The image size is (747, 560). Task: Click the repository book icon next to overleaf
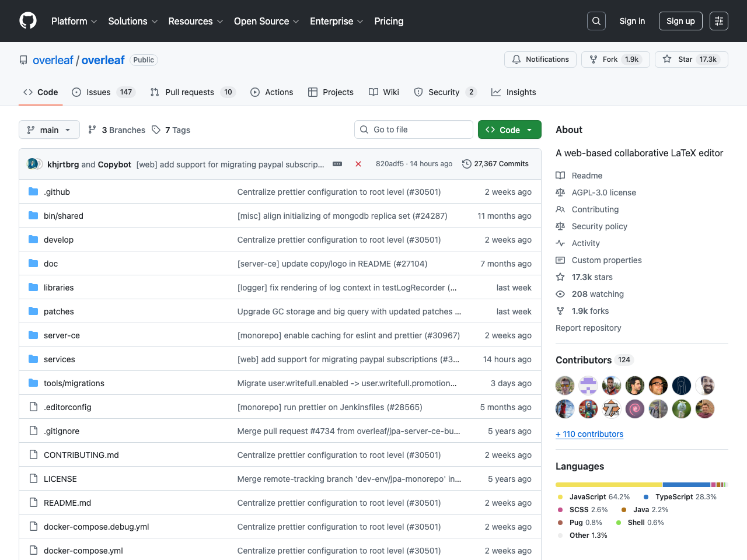coord(23,60)
